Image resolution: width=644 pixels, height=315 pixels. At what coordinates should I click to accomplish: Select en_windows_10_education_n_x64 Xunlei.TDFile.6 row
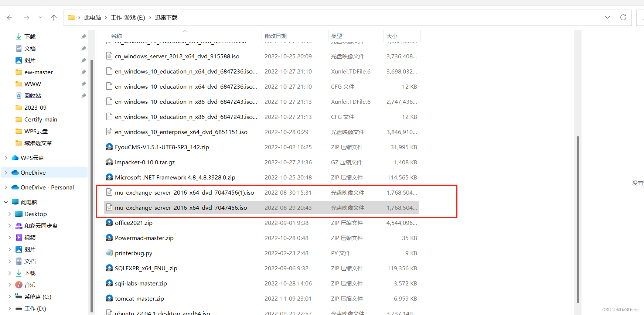[261, 71]
